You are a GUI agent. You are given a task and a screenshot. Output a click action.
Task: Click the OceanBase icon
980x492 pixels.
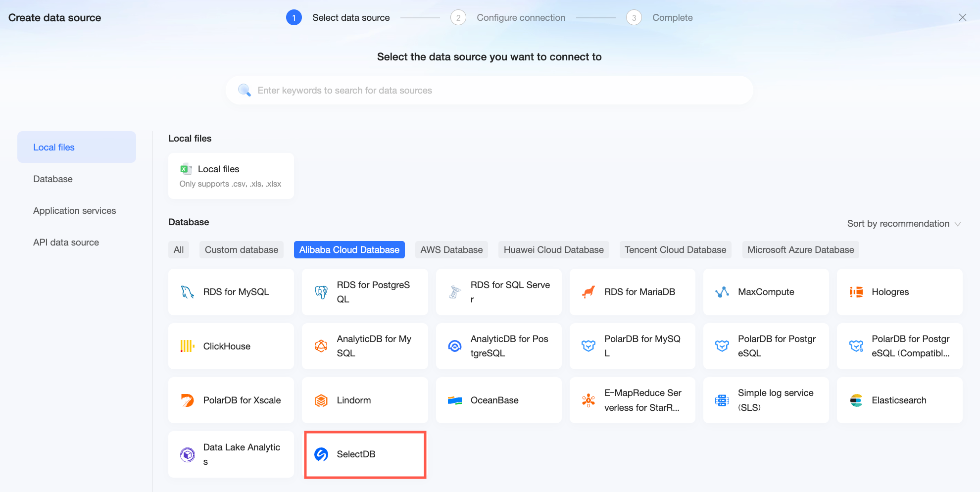(455, 400)
